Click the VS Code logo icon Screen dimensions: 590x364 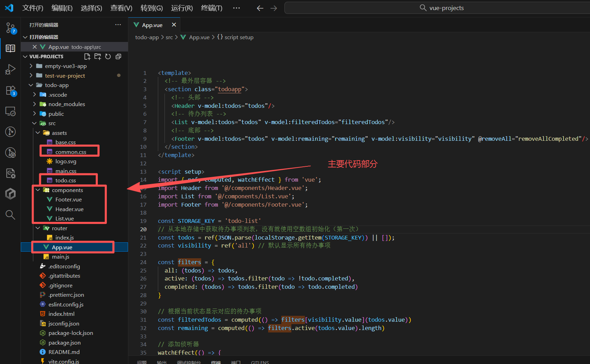9,8
